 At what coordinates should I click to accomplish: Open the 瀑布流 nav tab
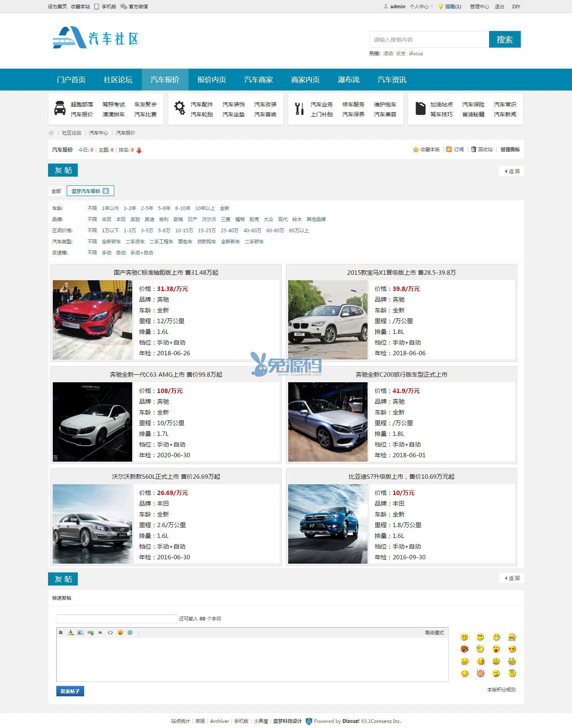(349, 80)
